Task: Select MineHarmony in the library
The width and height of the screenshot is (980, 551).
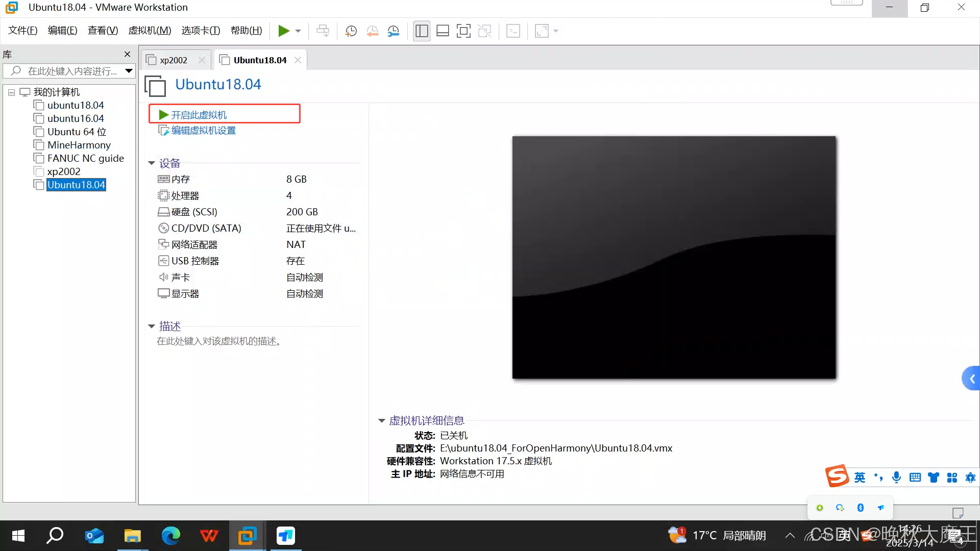Action: [79, 145]
